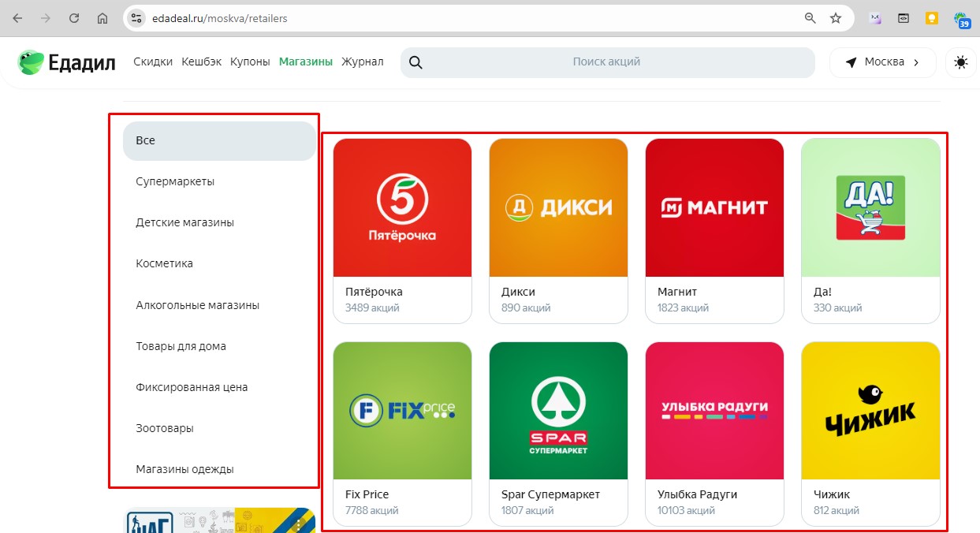This screenshot has height=533, width=980.
Task: Click the Улыбка Радуги store name
Action: pos(697,494)
